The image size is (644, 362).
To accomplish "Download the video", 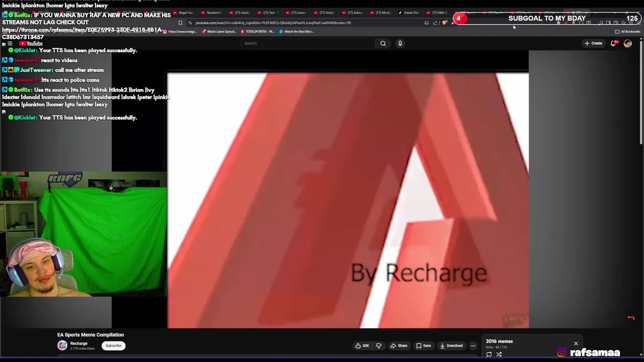I will coord(451,345).
